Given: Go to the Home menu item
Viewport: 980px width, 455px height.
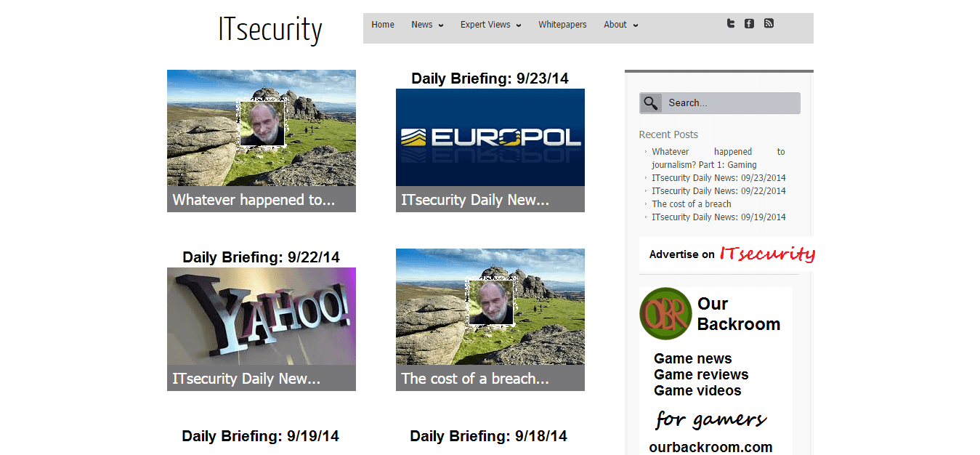Looking at the screenshot, I should coord(383,25).
